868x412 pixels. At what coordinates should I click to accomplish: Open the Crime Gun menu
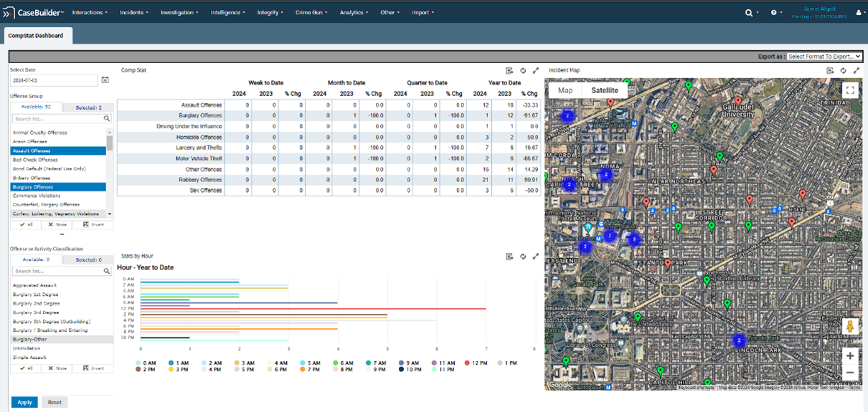[312, 12]
